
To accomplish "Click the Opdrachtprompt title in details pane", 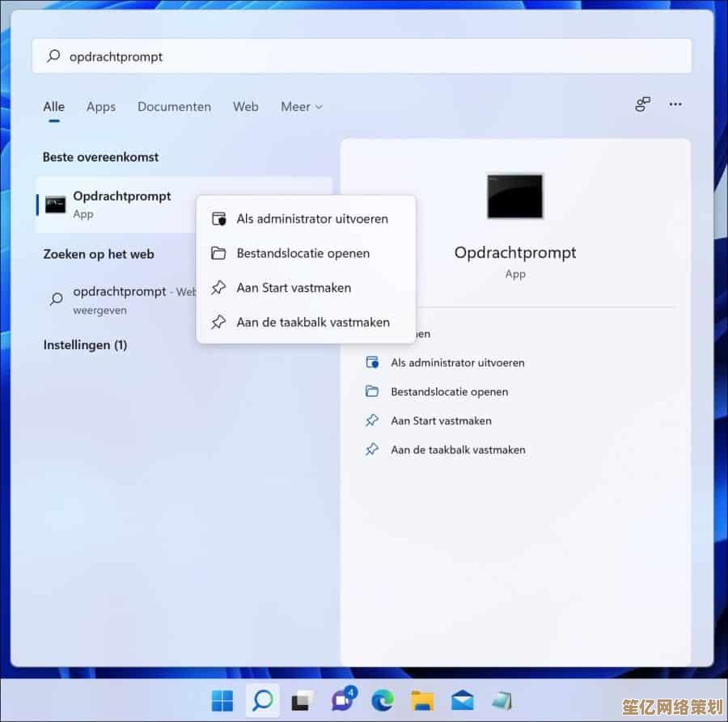I will (x=515, y=253).
